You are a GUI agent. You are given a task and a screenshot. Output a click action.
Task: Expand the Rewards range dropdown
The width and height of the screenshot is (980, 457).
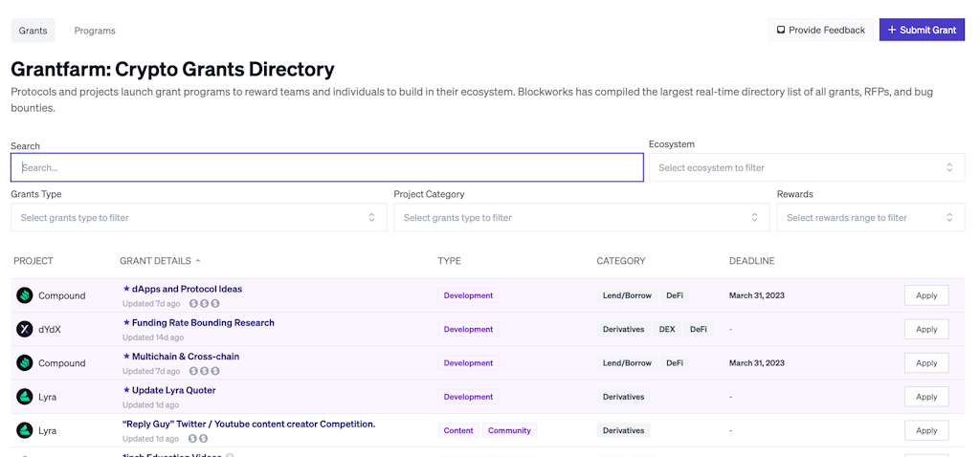[870, 218]
